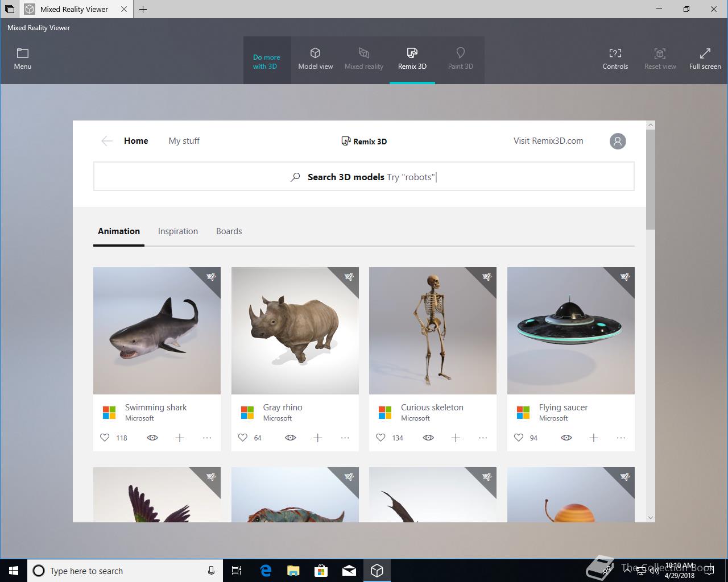Like the Swimming shark model
Image resolution: width=728 pixels, height=582 pixels.
click(x=105, y=438)
